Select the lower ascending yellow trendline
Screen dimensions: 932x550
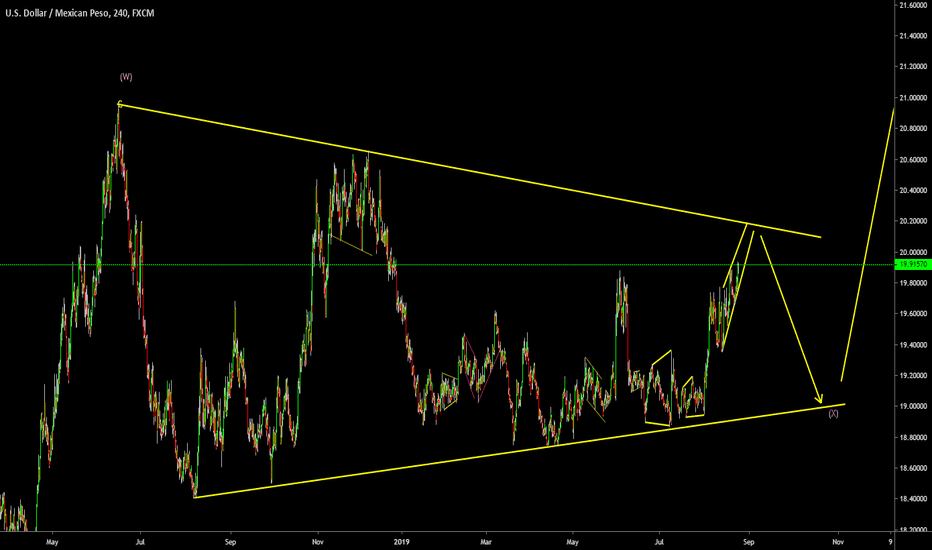[x=519, y=451]
